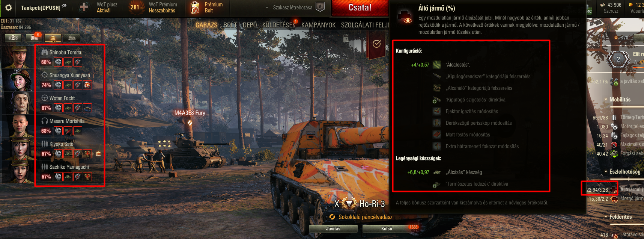Select the barracks building icon
Screen dimensions: 644x239
53,38
